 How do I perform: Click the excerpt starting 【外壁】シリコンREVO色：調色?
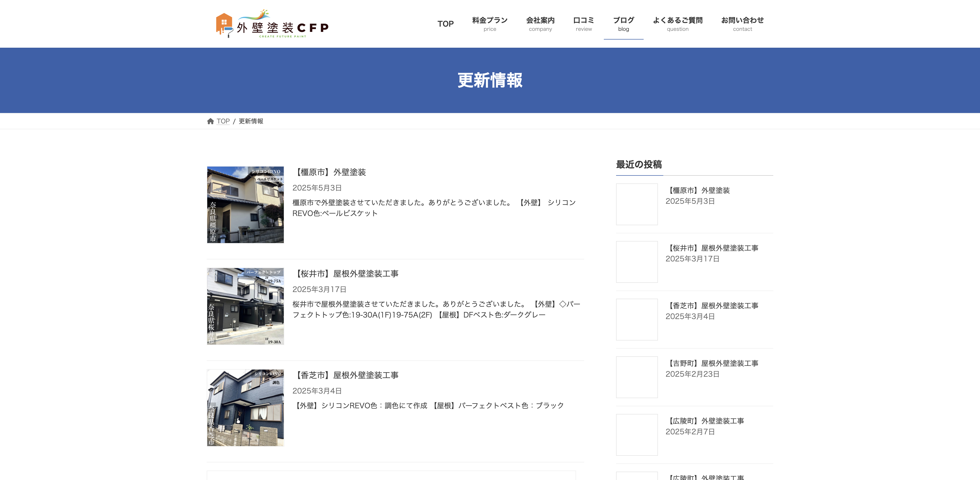tap(428, 406)
